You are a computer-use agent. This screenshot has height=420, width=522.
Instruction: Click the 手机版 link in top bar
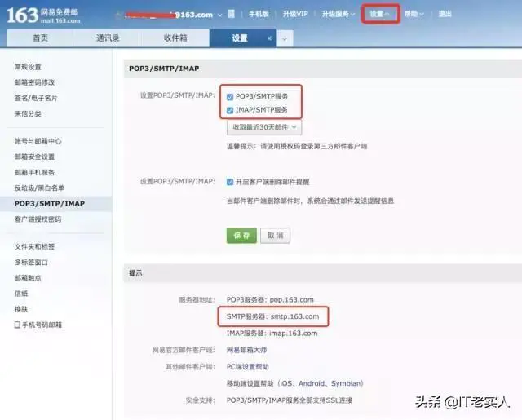coord(259,14)
